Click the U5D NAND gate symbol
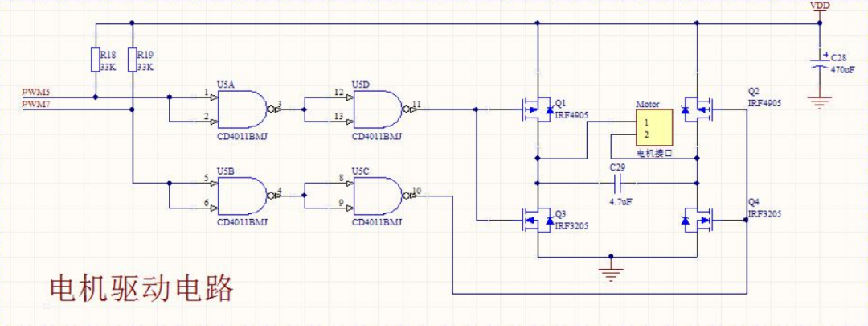This screenshot has height=326, width=868. pos(377,107)
